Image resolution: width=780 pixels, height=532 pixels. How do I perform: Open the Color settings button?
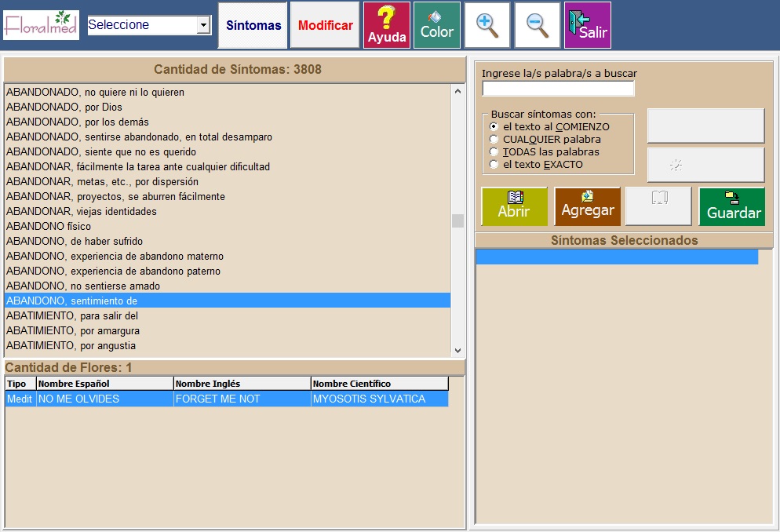coord(437,25)
